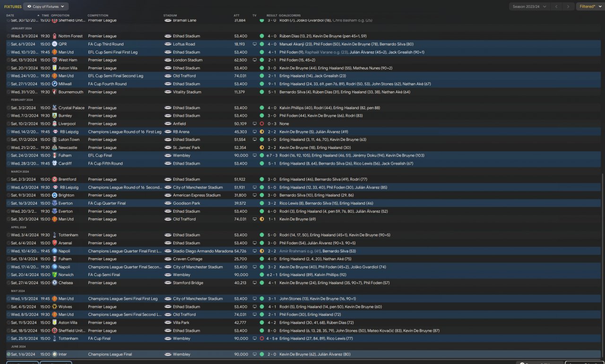
Task: Click the Millwall club badge
Action: point(54,84)
